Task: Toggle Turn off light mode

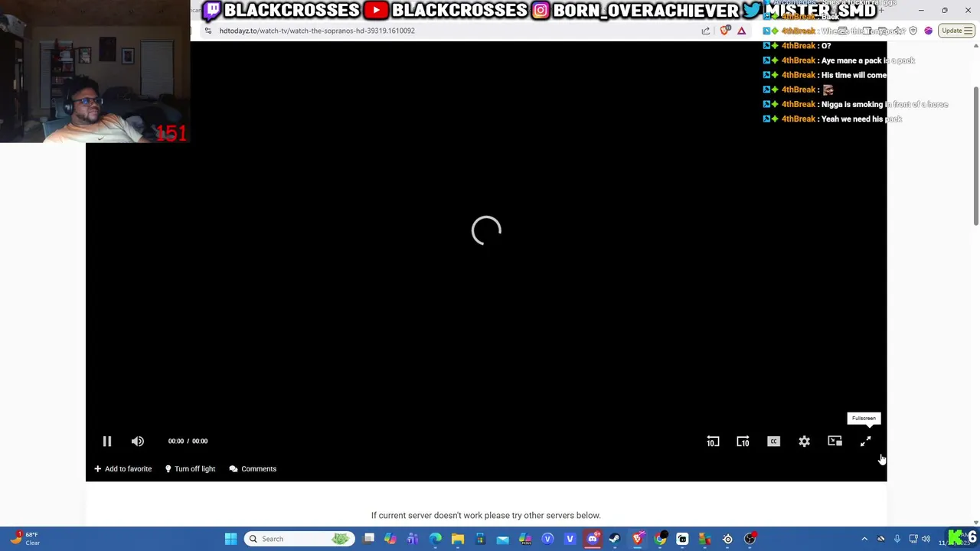Action: tap(190, 468)
